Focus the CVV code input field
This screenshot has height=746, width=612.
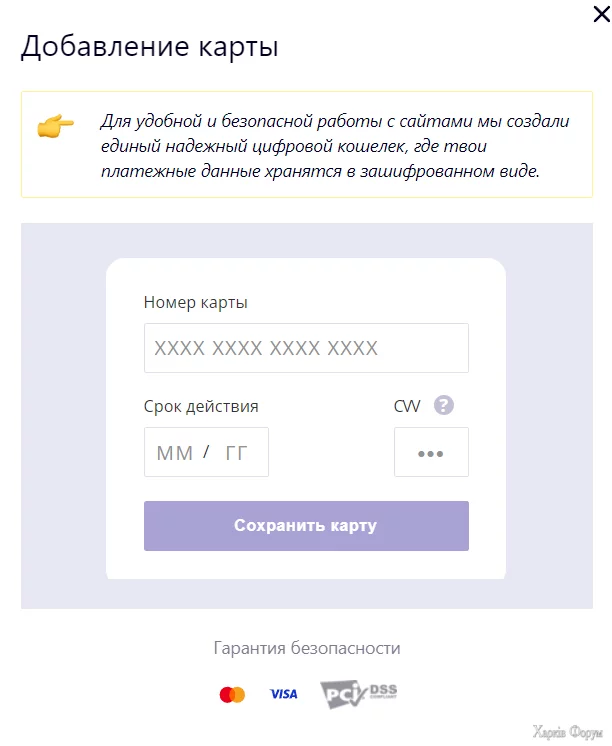(431, 453)
